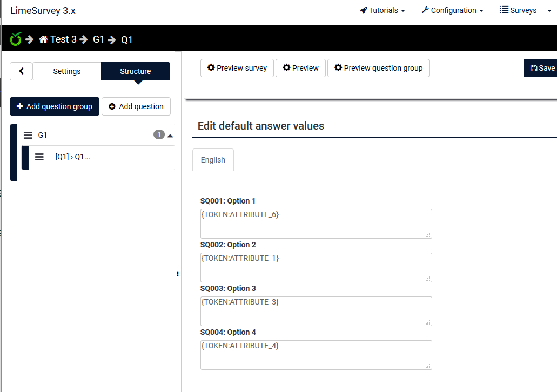The height and width of the screenshot is (392, 557).
Task: Click the question count badge on G1
Action: coord(159,134)
